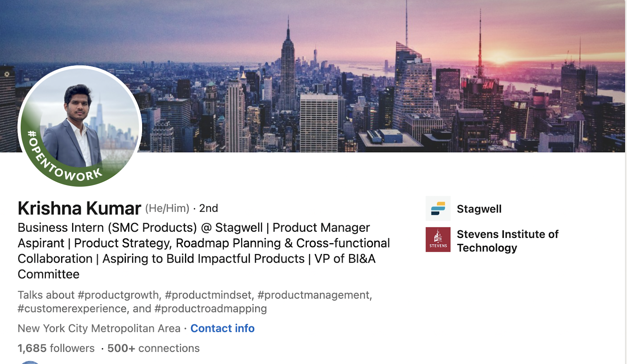
Task: Open the 500+ connections link
Action: [x=153, y=348]
